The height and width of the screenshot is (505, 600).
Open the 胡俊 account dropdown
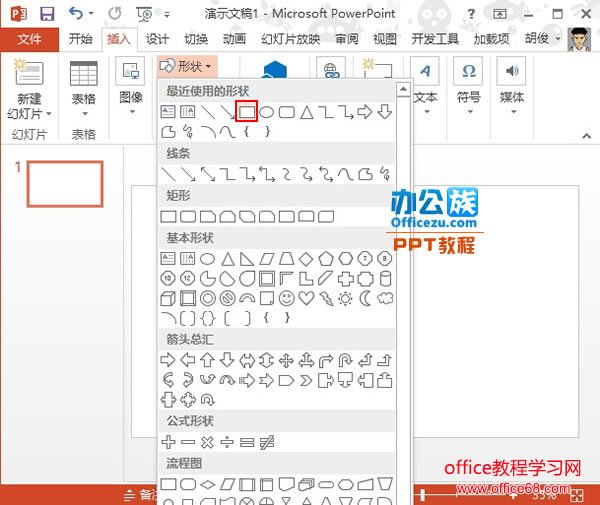(543, 38)
